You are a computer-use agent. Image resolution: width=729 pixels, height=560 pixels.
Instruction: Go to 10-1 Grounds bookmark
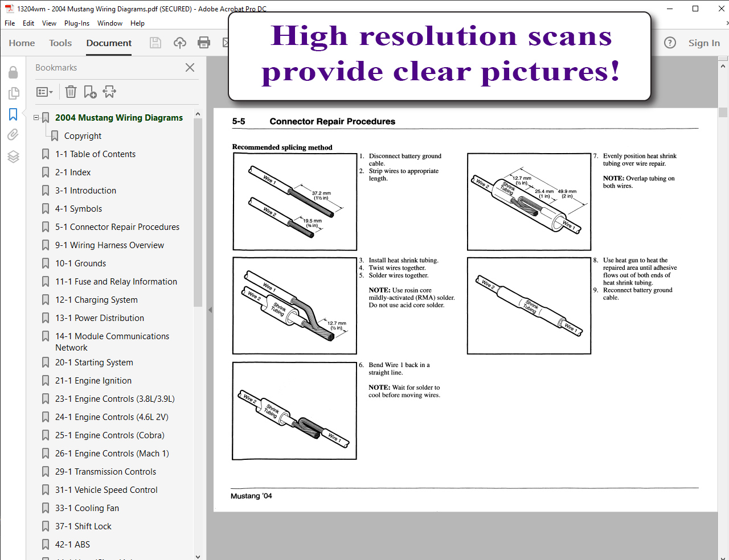(x=80, y=263)
